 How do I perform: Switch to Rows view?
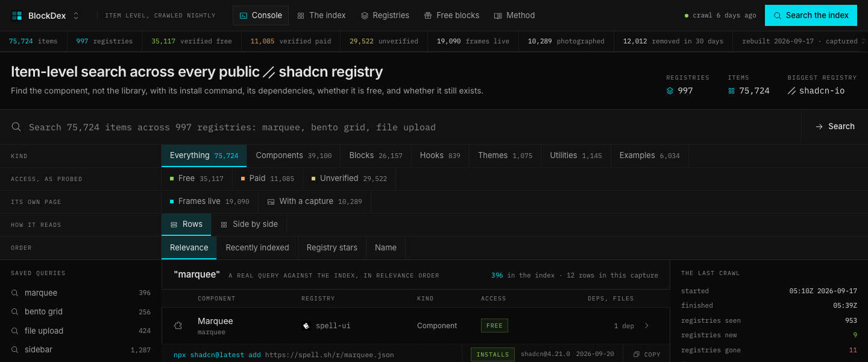(x=186, y=224)
